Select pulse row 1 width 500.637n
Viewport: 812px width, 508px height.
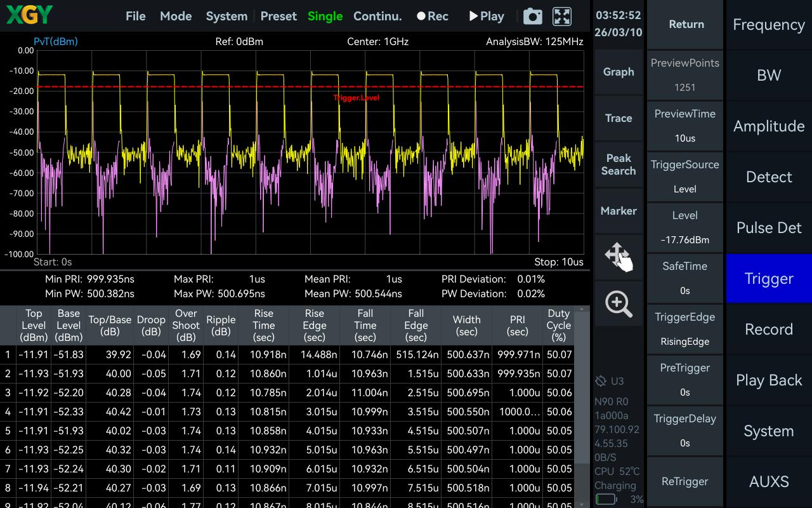467,355
